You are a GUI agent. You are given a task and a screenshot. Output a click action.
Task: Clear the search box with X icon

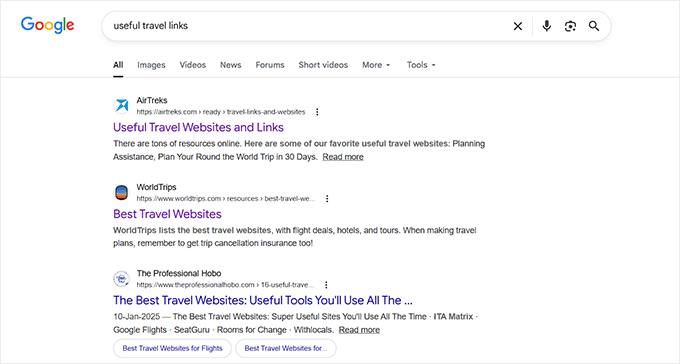518,26
